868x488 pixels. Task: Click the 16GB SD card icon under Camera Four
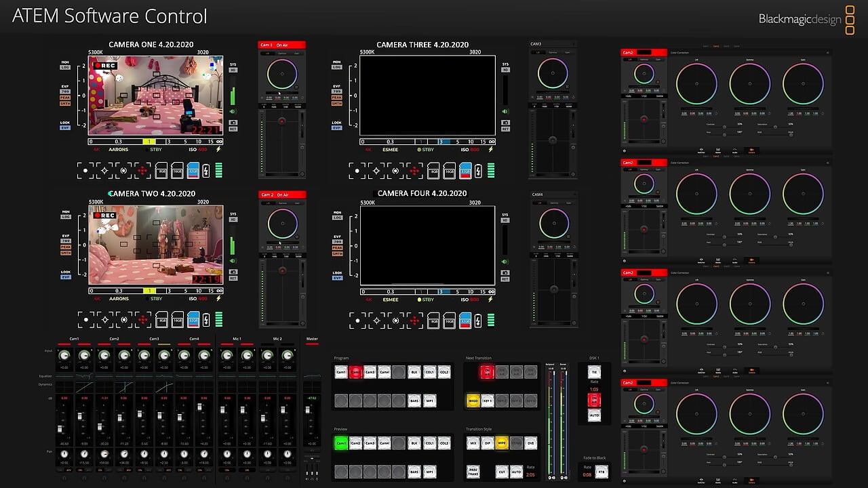pos(449,319)
